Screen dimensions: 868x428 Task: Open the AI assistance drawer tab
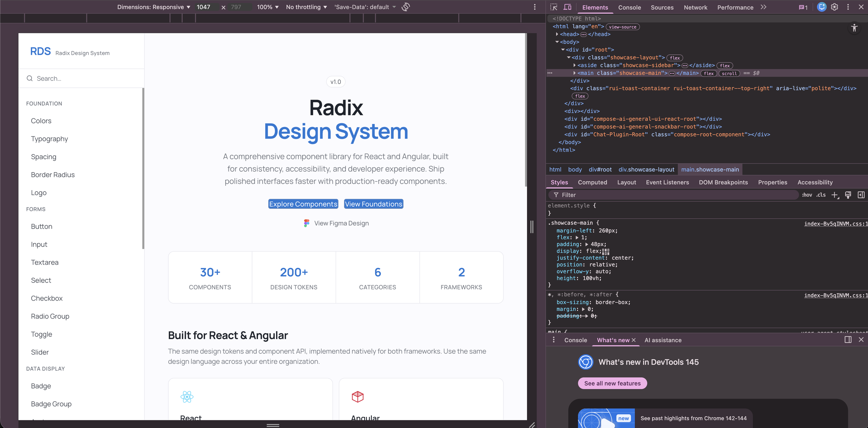(x=663, y=340)
